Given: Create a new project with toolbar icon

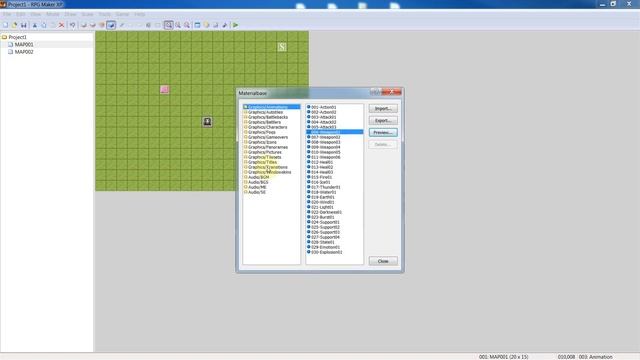Looking at the screenshot, I should tap(5, 25).
